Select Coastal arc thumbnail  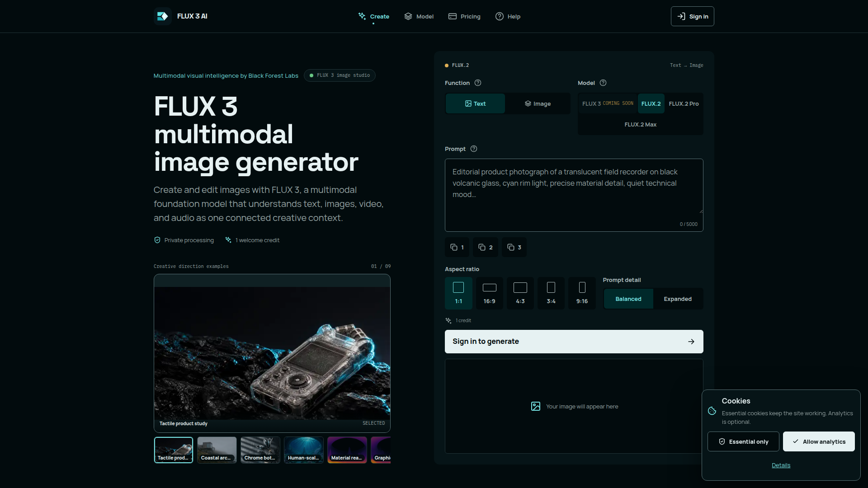click(217, 450)
